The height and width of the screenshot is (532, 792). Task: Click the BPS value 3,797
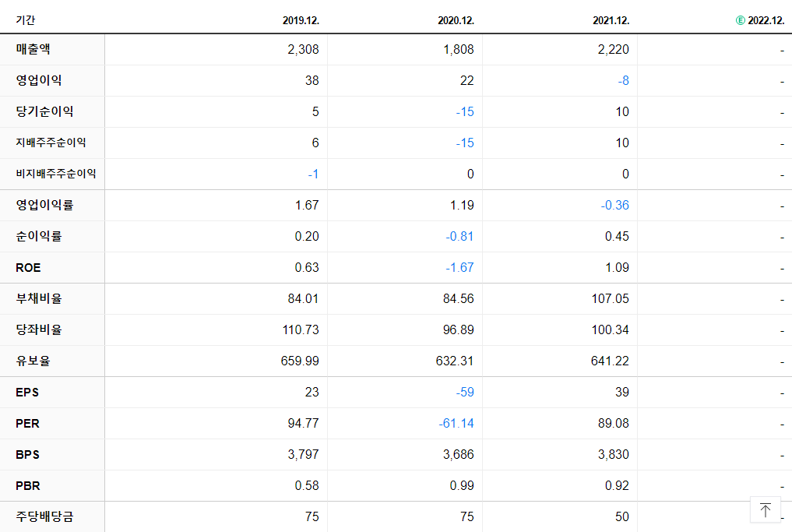303,455
